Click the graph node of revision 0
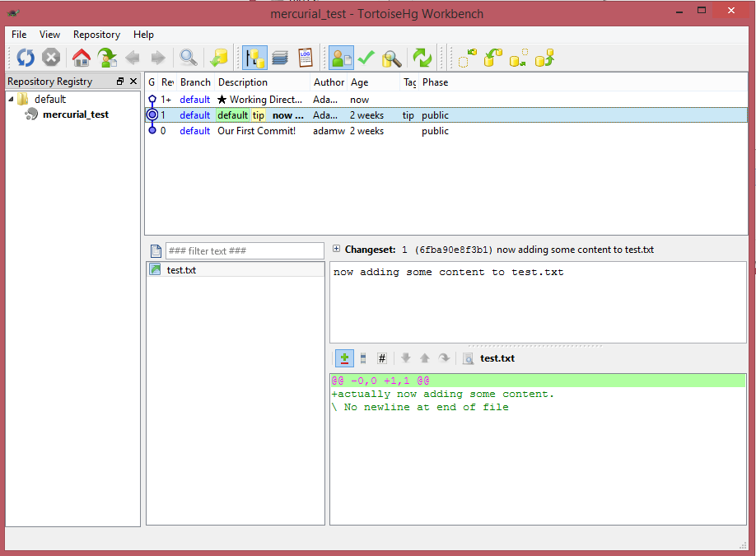The width and height of the screenshot is (756, 556). (152, 131)
